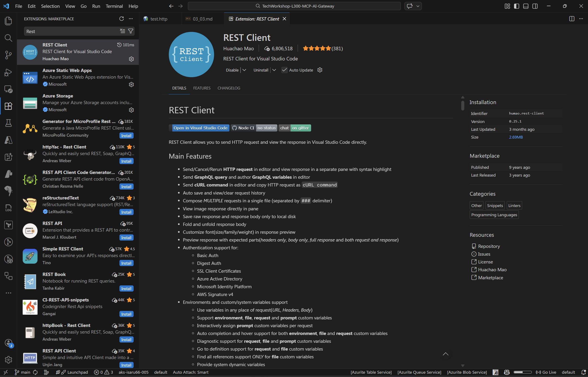This screenshot has width=588, height=377.
Task: Select the Snippets category tag
Action: pyautogui.click(x=495, y=205)
